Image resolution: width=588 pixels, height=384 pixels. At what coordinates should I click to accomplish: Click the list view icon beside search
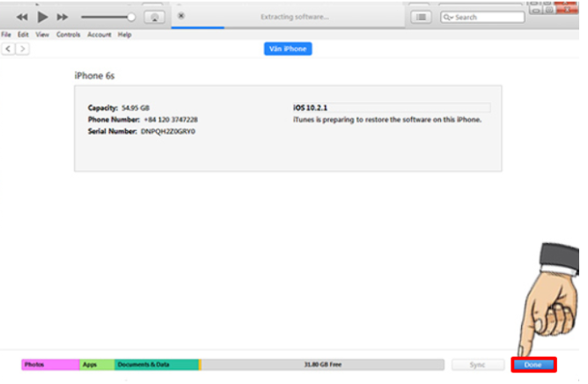[423, 17]
